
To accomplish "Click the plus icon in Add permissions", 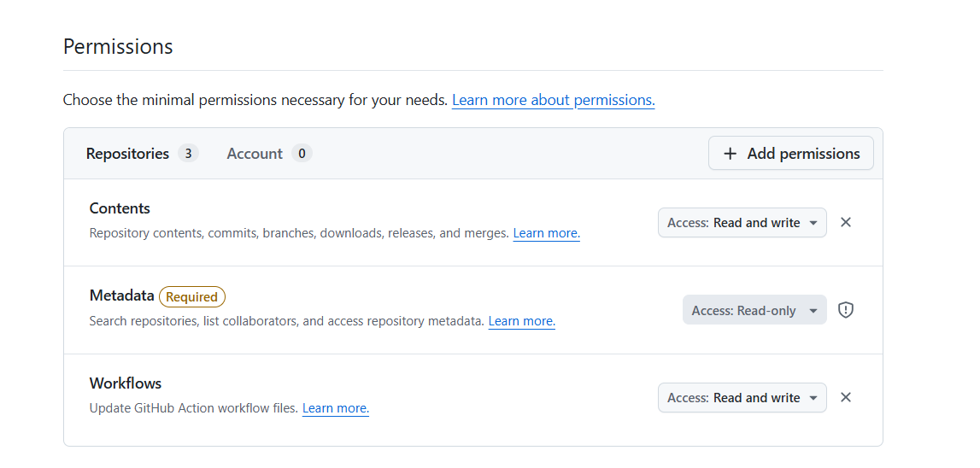I will (x=730, y=154).
